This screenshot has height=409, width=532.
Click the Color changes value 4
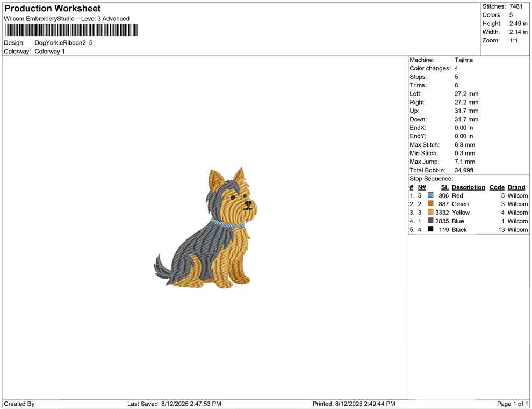[x=456, y=69]
